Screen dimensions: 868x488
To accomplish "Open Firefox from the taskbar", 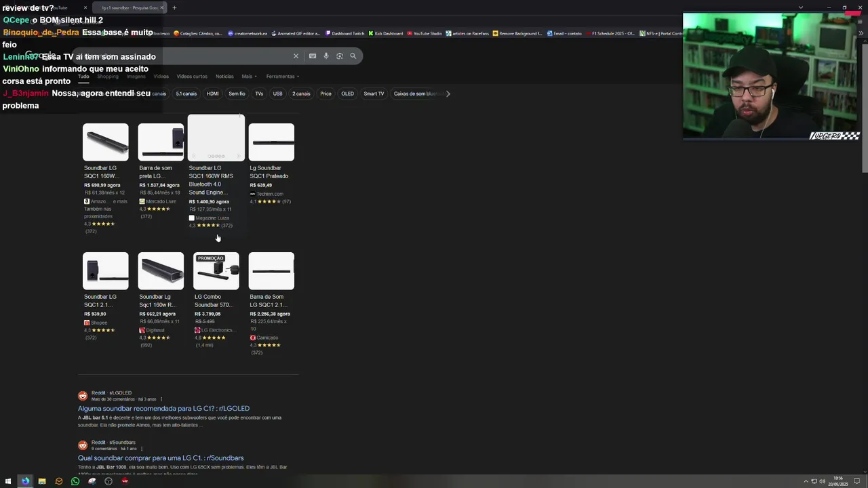I will point(25,481).
